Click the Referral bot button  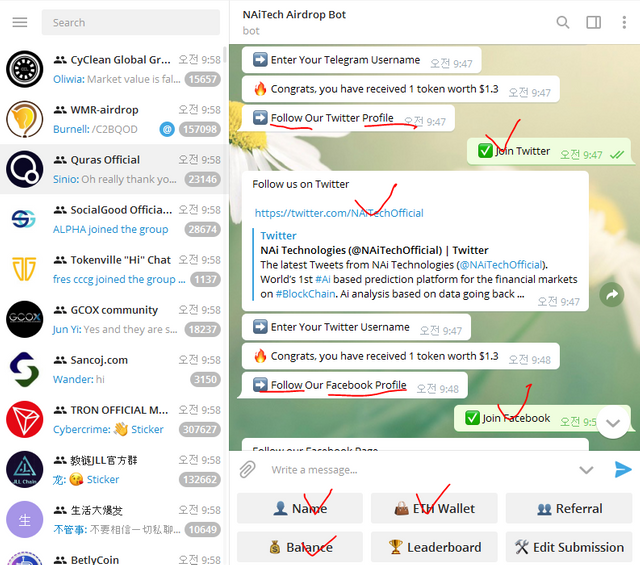coord(569,508)
